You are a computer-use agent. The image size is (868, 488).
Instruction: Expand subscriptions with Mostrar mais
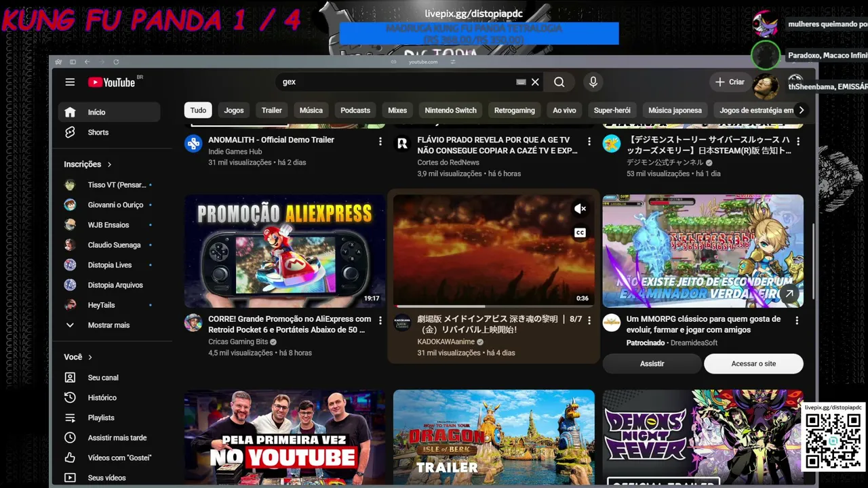click(109, 325)
